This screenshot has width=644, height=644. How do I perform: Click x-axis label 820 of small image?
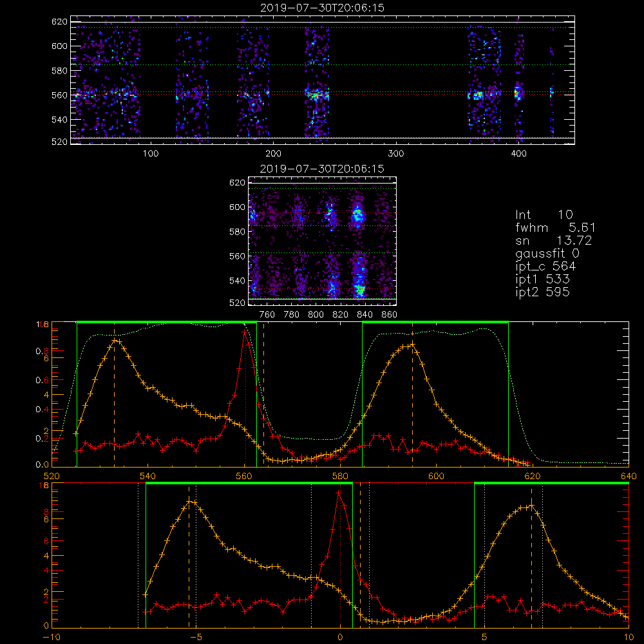(341, 315)
